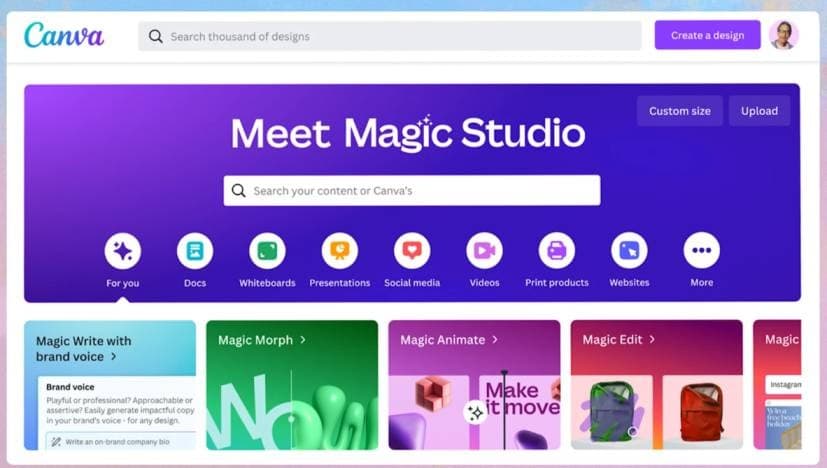Click the Custom size button
The height and width of the screenshot is (468, 827).
679,111
